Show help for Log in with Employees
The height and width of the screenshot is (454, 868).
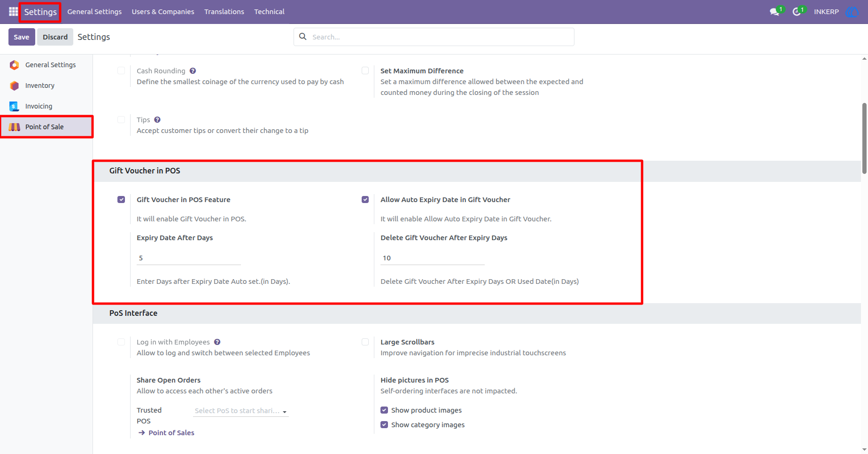pos(217,342)
